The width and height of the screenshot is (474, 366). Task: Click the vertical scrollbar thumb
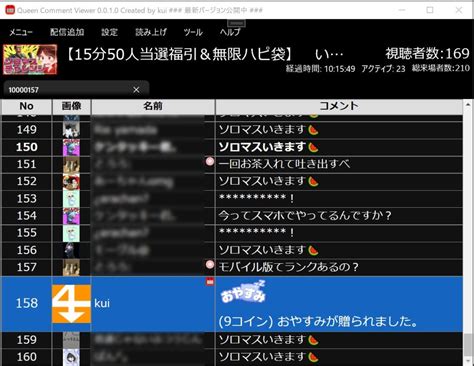tap(468, 345)
